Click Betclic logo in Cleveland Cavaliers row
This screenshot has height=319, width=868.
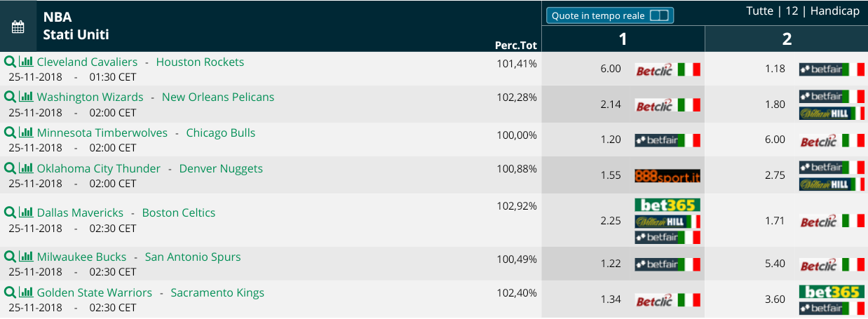[667, 69]
